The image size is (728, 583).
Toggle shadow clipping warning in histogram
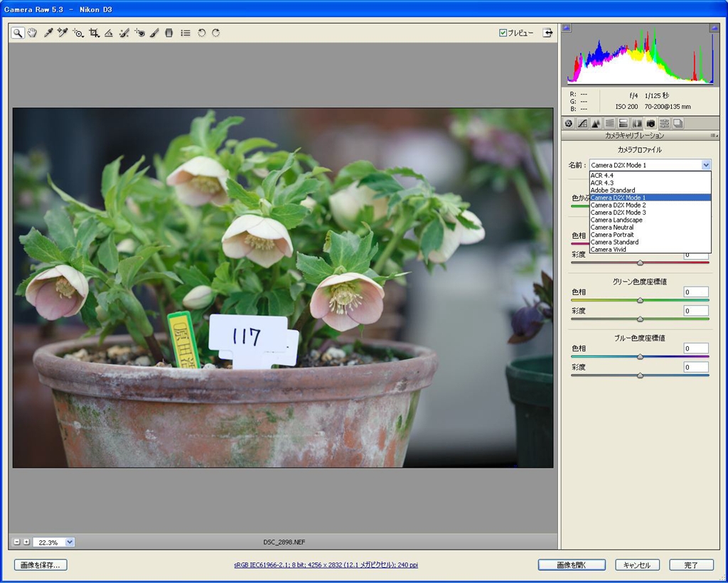[567, 28]
